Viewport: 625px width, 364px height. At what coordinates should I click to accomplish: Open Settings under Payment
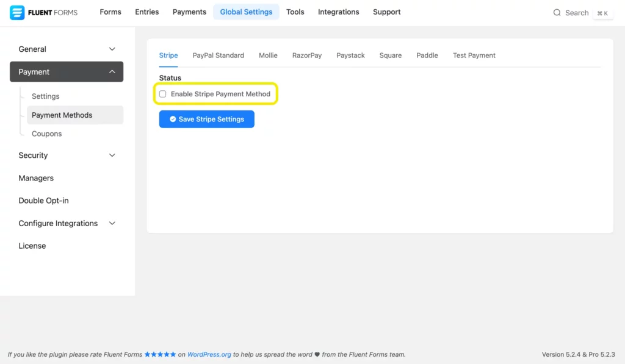tap(45, 96)
